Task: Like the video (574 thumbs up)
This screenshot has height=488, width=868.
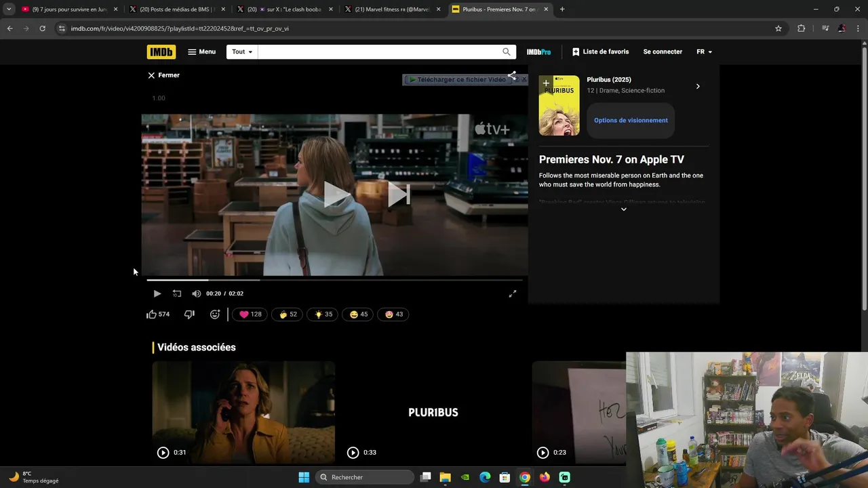Action: [x=158, y=314]
